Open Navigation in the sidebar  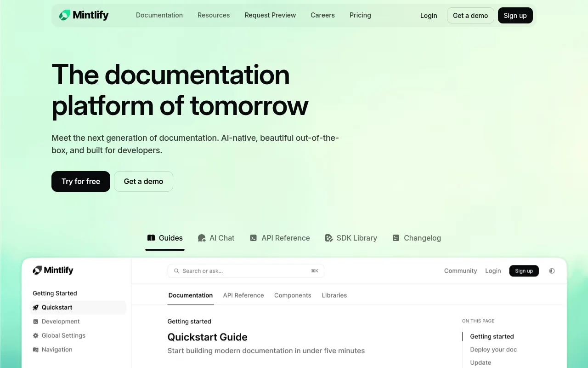coord(57,350)
